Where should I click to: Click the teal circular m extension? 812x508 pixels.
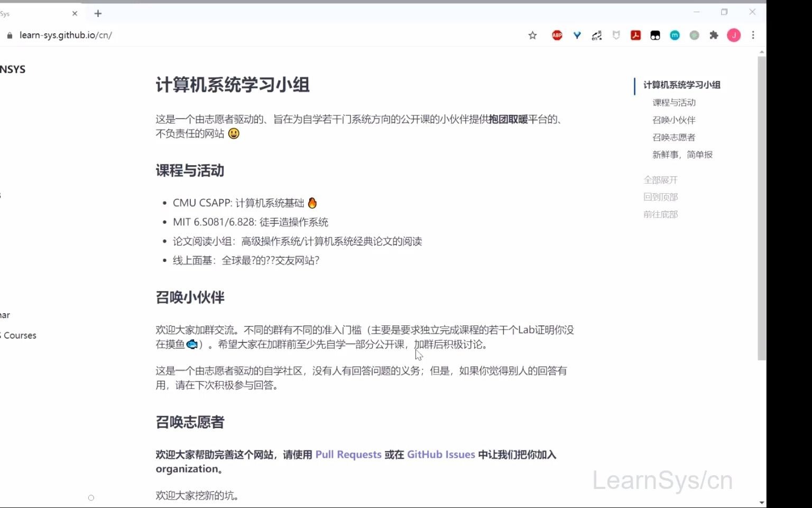point(675,35)
